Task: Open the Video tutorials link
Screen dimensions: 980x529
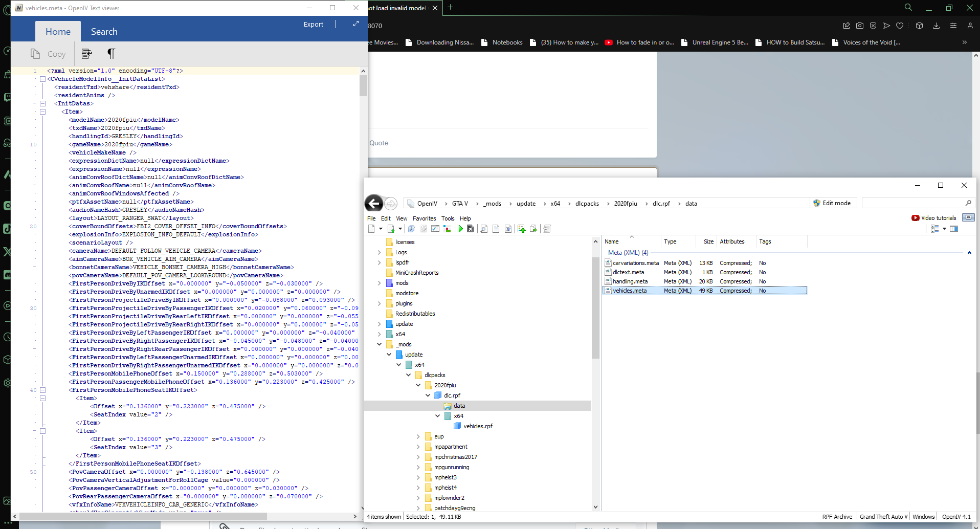Action: [x=933, y=218]
